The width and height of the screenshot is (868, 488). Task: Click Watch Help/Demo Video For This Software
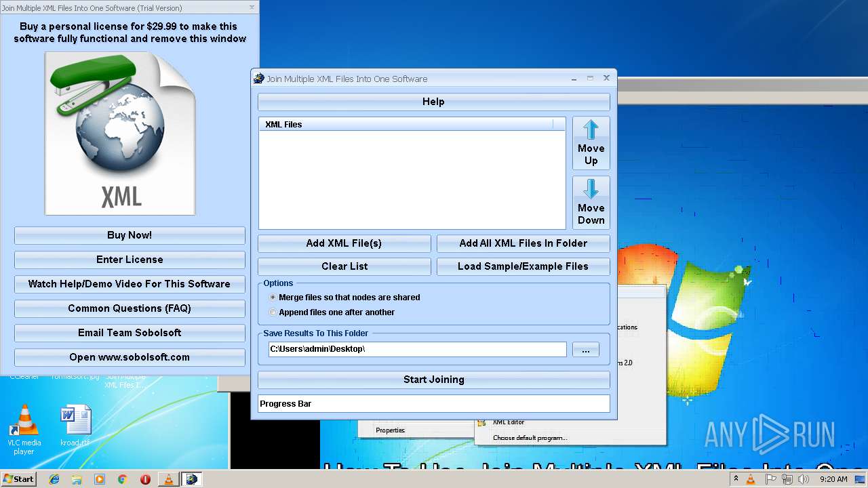point(130,284)
